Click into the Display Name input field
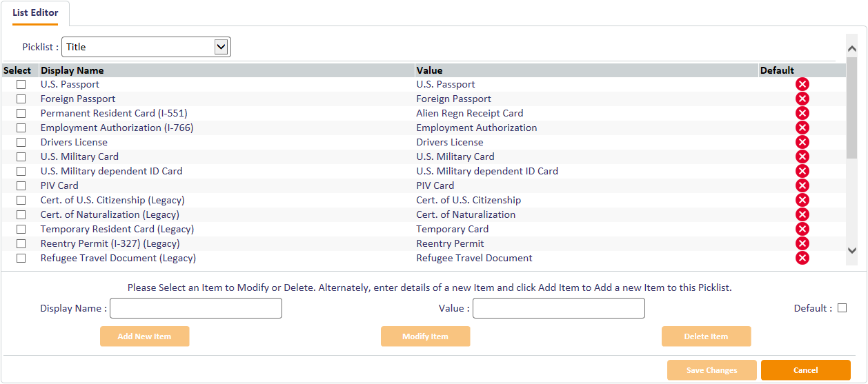This screenshot has width=868, height=384. (x=196, y=308)
